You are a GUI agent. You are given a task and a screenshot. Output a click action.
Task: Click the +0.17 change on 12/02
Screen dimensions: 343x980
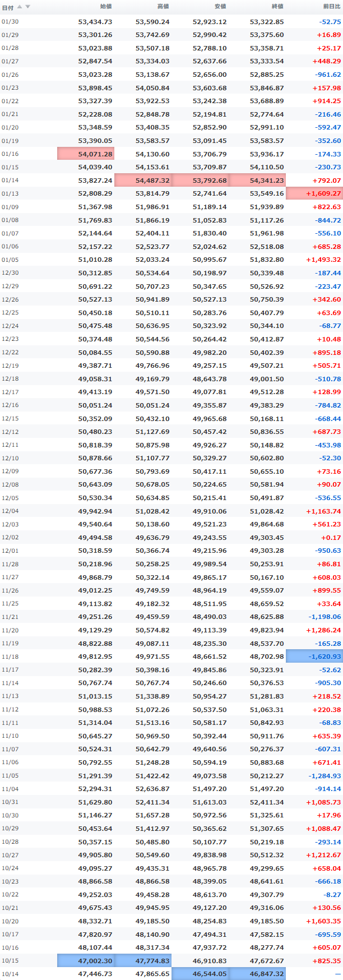(x=331, y=538)
